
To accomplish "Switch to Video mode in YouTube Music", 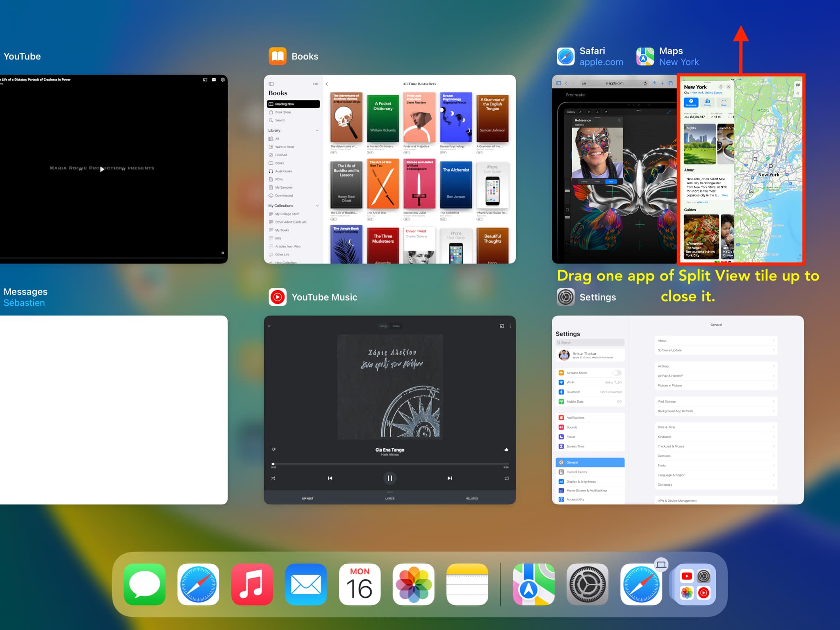I will point(396,326).
